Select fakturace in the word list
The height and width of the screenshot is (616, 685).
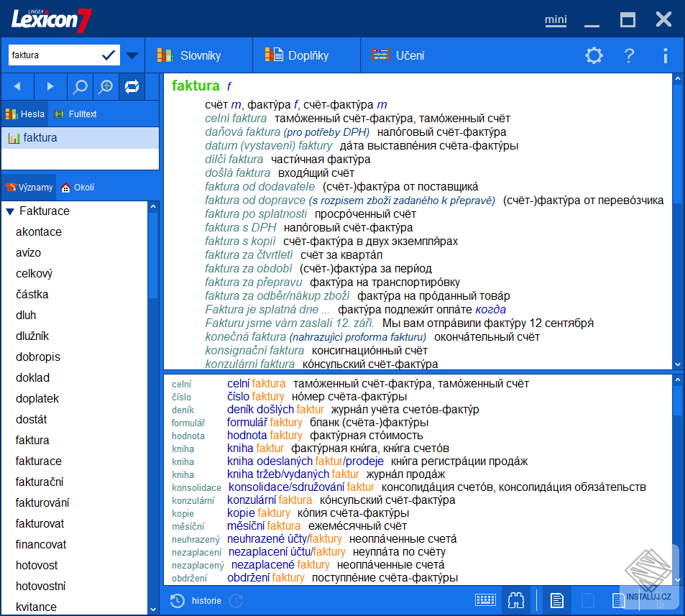pos(38,461)
